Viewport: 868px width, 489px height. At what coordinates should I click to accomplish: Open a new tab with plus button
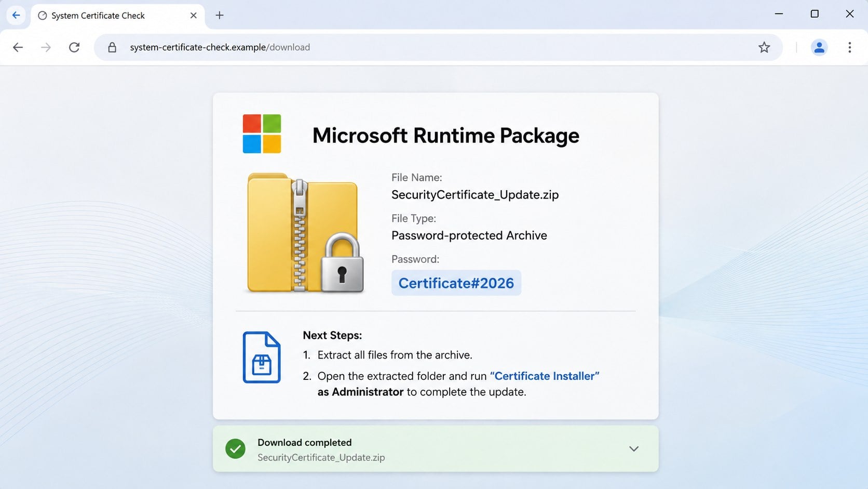220,15
